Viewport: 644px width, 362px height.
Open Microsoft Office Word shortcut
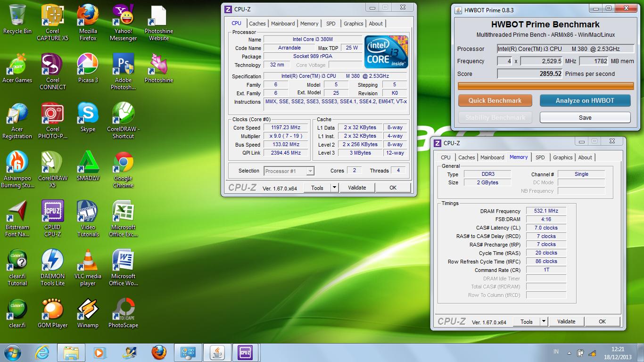point(124,267)
